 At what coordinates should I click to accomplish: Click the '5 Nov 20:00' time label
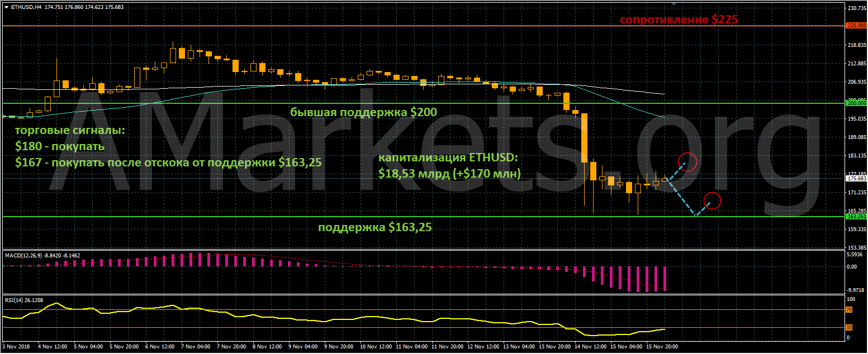tap(125, 347)
